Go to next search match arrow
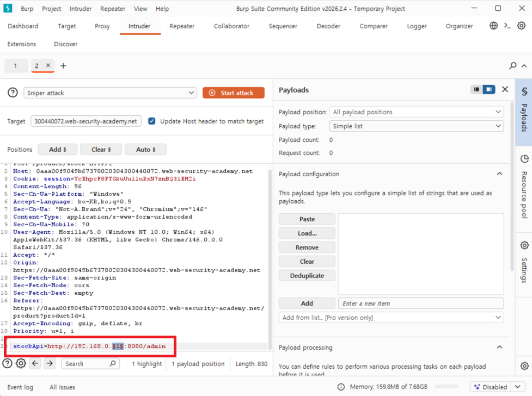 coord(50,363)
